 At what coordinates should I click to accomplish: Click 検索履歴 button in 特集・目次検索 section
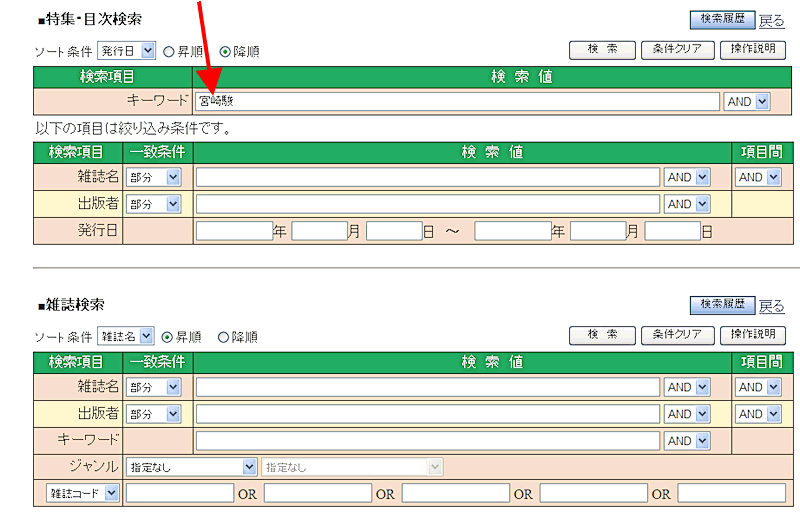[721, 19]
